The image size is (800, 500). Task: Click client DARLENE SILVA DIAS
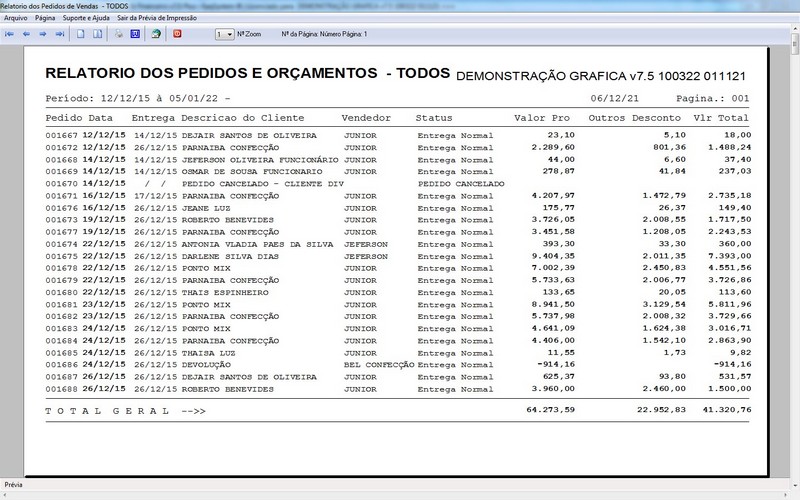click(x=230, y=256)
